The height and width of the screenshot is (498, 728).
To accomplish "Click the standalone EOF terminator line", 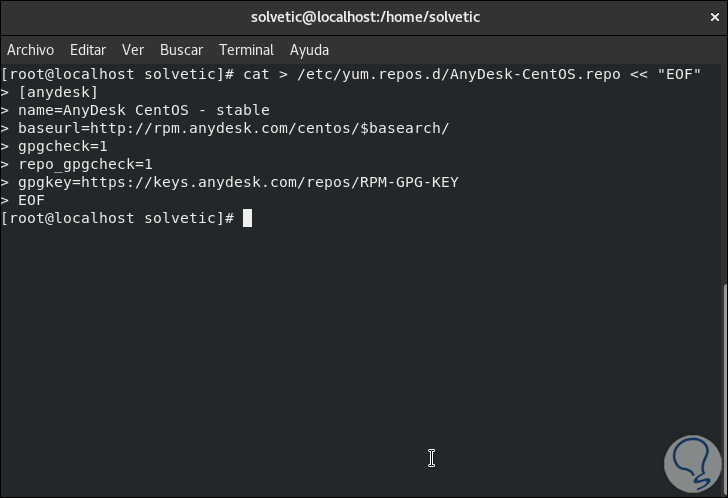I will tap(31, 200).
